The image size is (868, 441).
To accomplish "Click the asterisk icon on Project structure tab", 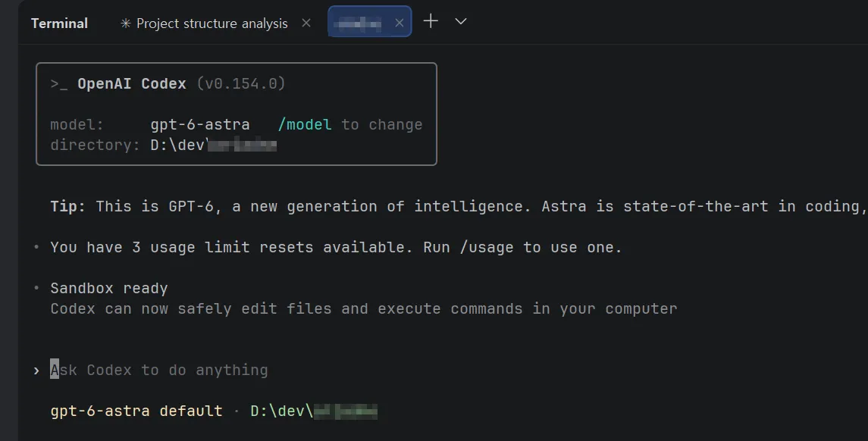I will (126, 23).
